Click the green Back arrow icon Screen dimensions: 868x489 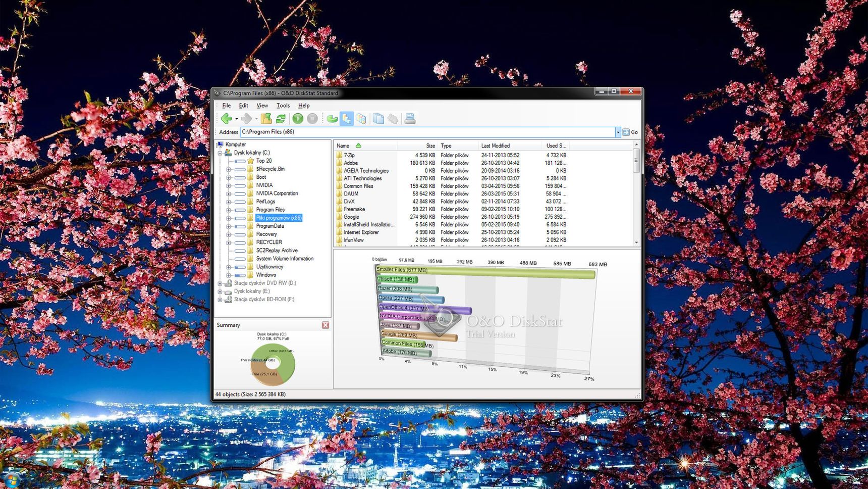[x=226, y=119]
